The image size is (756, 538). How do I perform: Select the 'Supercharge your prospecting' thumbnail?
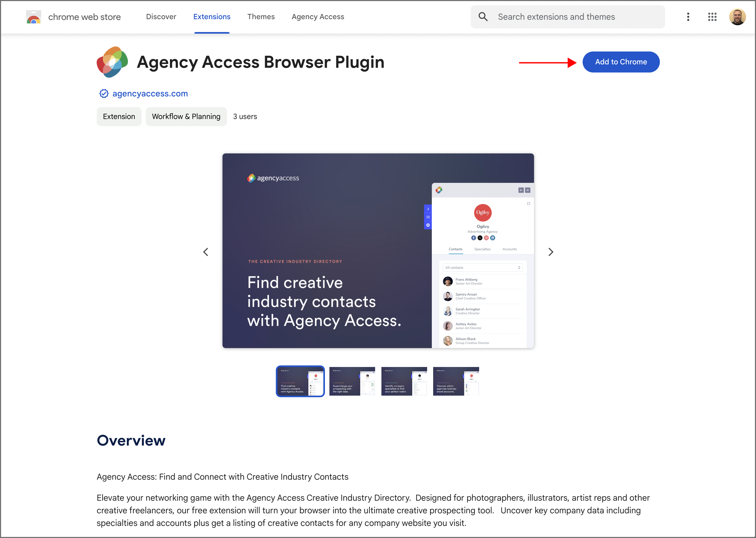point(352,381)
